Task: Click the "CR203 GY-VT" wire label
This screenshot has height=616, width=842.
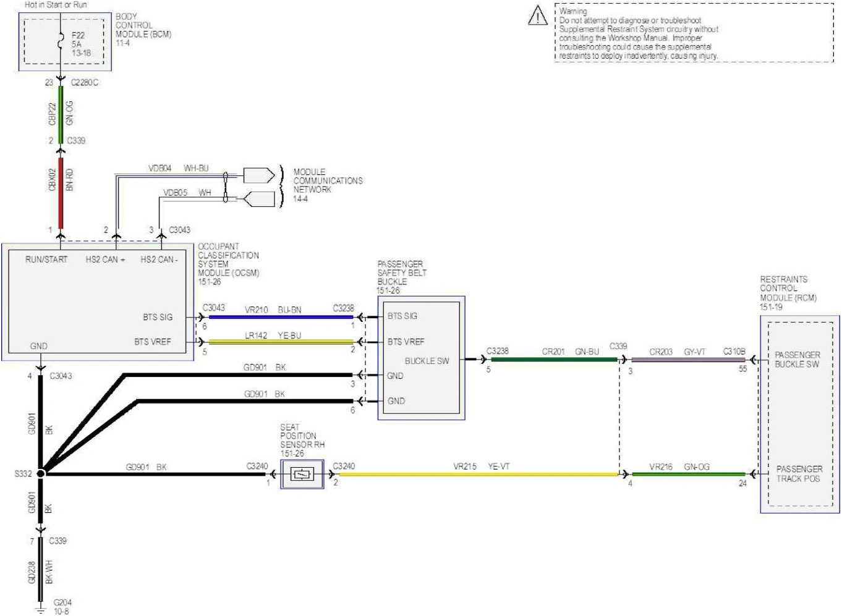Action: coord(677,352)
